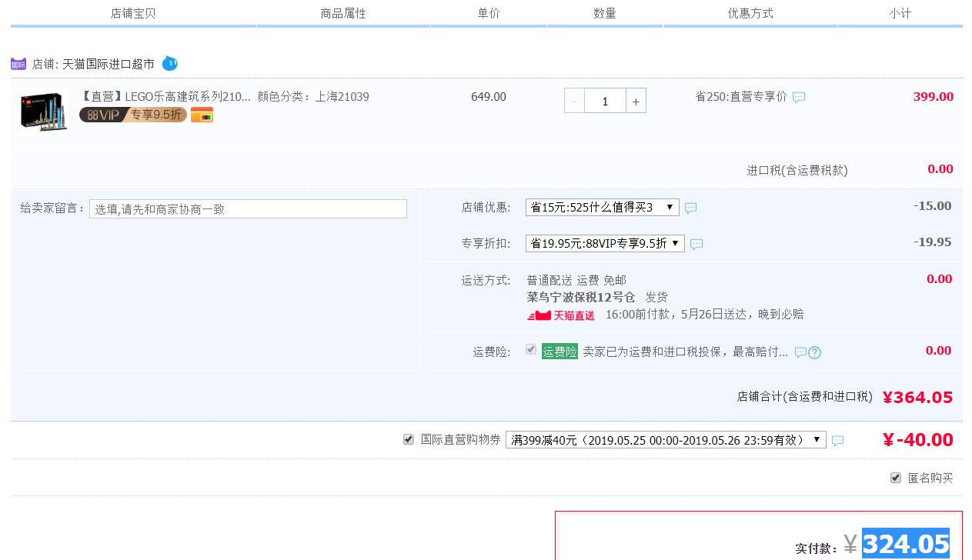This screenshot has width=972, height=560.
Task: Click the 进口税(含运费税款) label
Action: 797,170
